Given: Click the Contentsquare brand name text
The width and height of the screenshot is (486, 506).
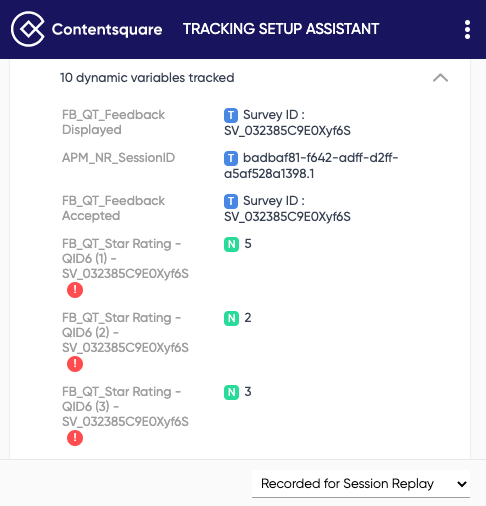Looking at the screenshot, I should [x=107, y=29].
